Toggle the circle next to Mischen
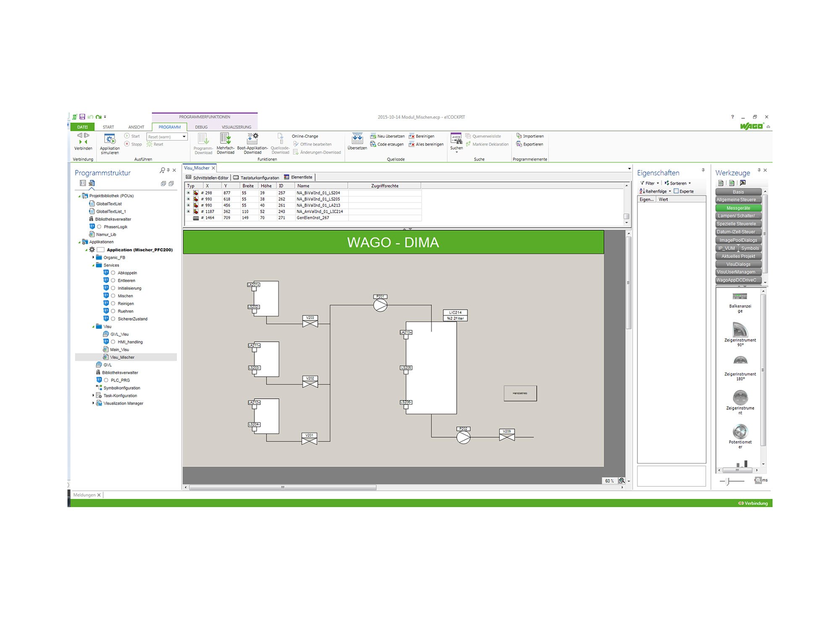Screen dimensions: 840x630 point(113,296)
